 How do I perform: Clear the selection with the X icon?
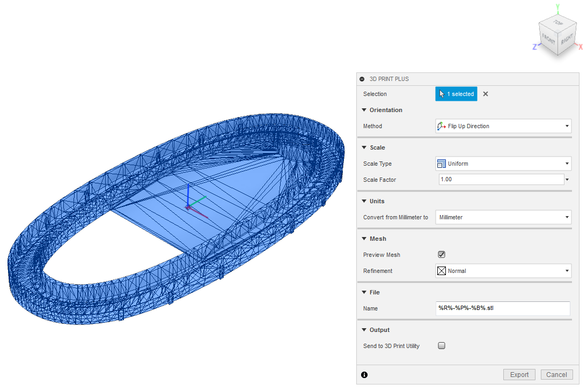click(486, 94)
